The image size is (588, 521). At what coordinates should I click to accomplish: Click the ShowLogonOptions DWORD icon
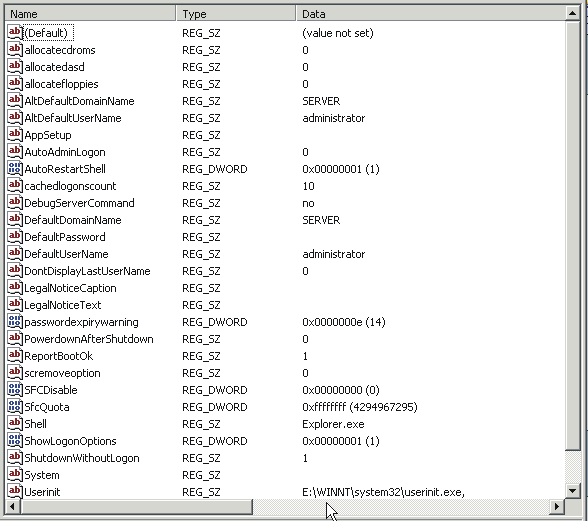click(15, 440)
